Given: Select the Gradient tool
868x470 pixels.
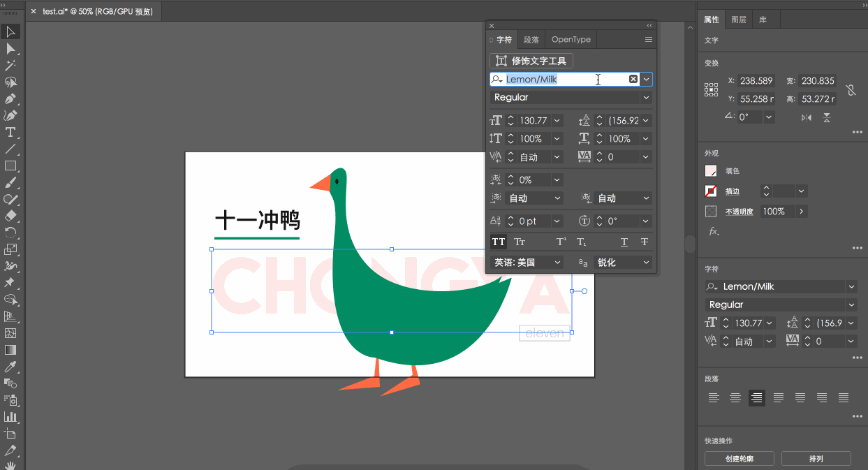Looking at the screenshot, I should tap(11, 350).
